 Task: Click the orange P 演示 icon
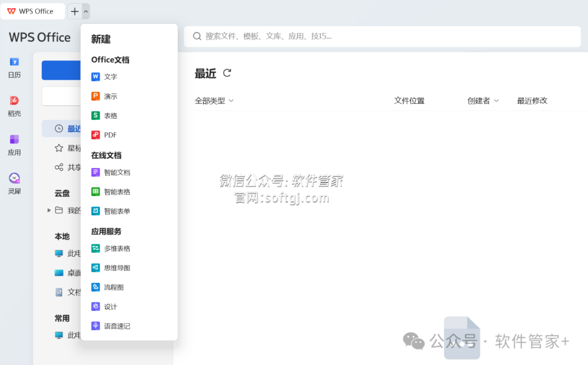point(96,96)
